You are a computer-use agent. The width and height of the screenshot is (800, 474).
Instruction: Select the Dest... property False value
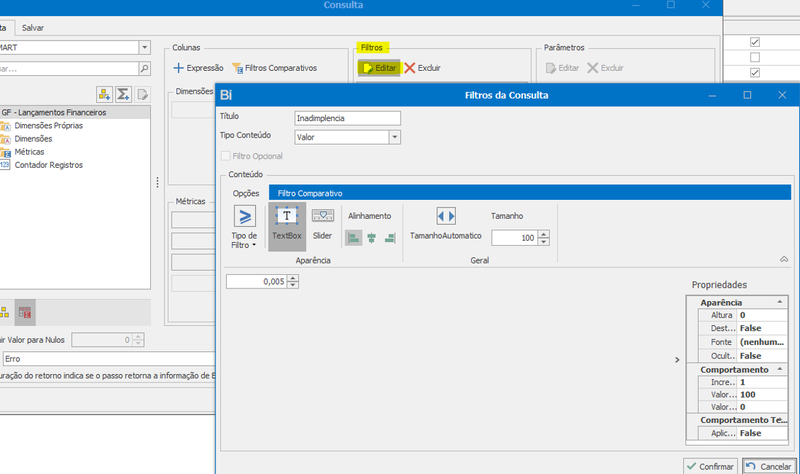click(762, 328)
